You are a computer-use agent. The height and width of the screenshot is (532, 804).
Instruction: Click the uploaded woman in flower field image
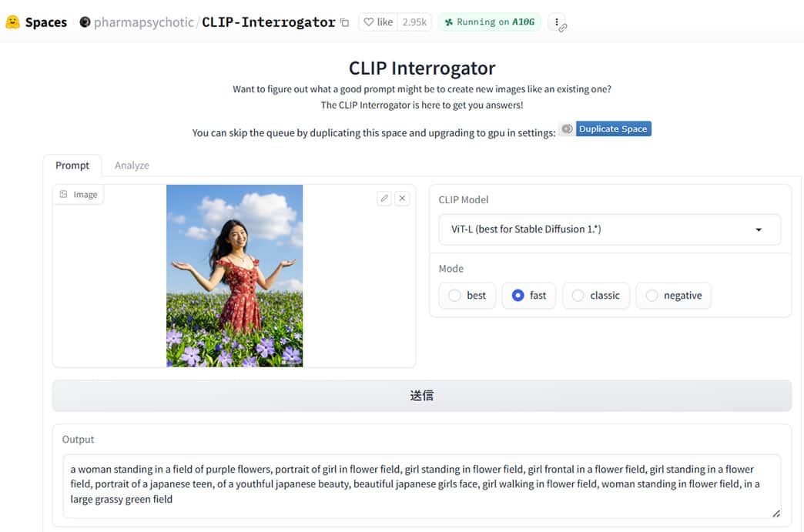pyautogui.click(x=234, y=276)
